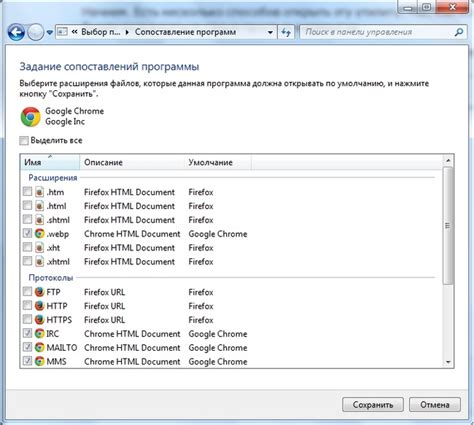Check the .html extension checkbox
Image resolution: width=474 pixels, height=425 pixels.
[x=27, y=205]
